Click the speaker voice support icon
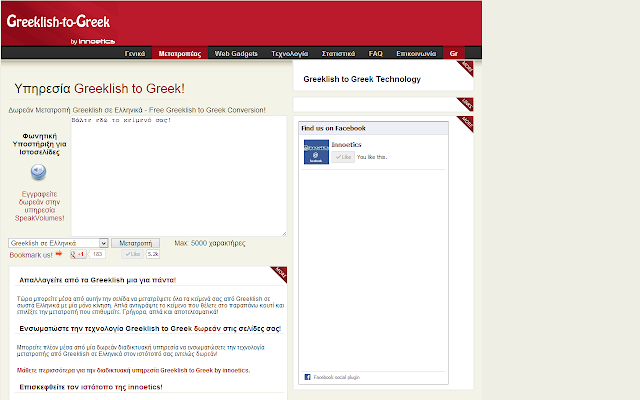The width and height of the screenshot is (640, 400). coord(38,172)
